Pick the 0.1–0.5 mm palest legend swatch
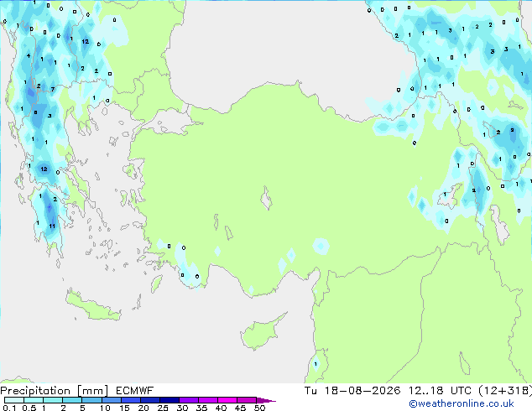This screenshot has height=411, width=532. coord(14,400)
